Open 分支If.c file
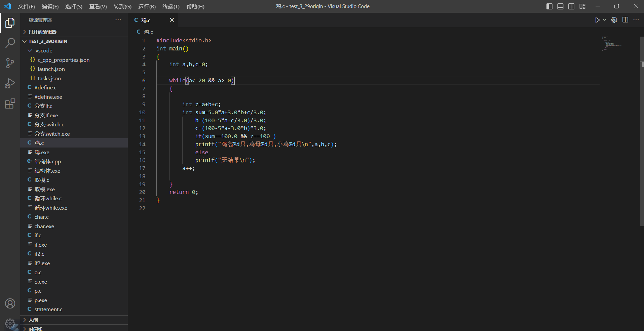 (74, 106)
